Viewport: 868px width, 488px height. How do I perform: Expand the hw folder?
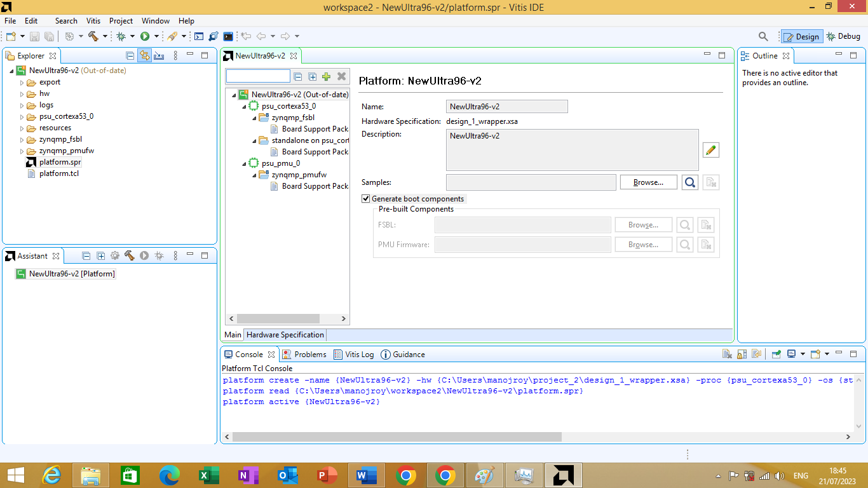click(22, 93)
